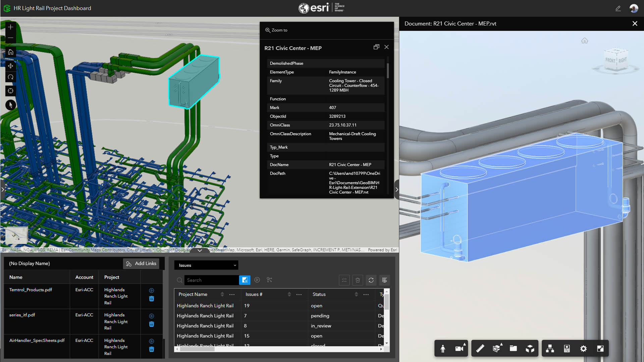Click the Add Links button
Image resolution: width=644 pixels, height=362 pixels.
(x=141, y=264)
